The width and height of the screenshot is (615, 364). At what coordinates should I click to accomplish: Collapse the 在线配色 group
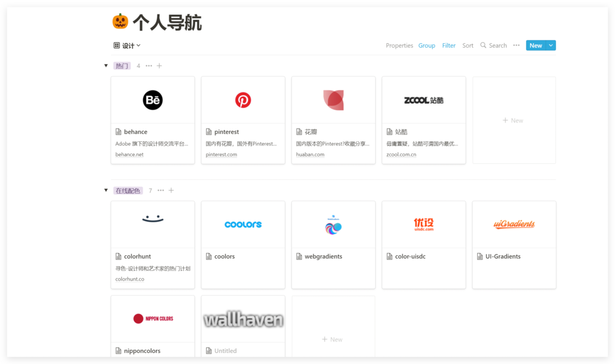[106, 191]
